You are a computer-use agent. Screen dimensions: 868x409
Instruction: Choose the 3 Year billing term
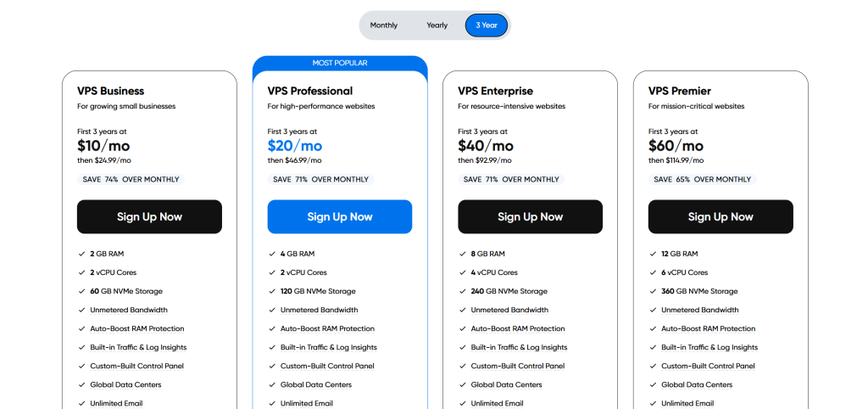click(487, 25)
